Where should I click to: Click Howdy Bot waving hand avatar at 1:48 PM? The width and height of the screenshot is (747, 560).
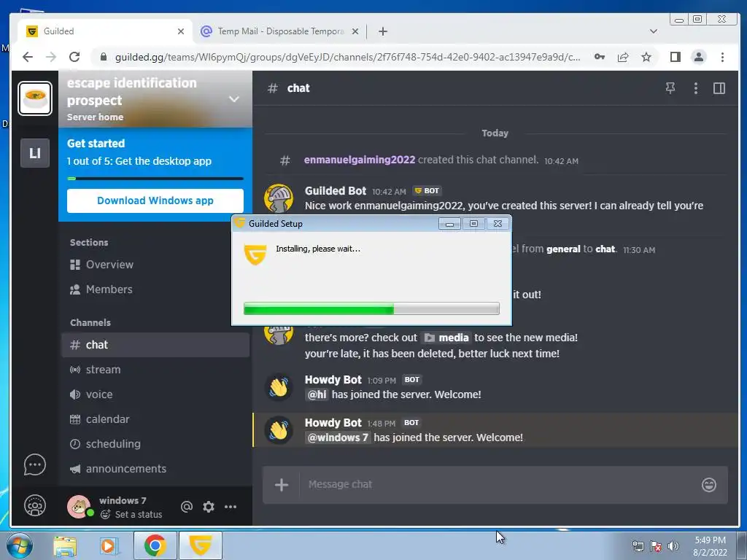[279, 430]
